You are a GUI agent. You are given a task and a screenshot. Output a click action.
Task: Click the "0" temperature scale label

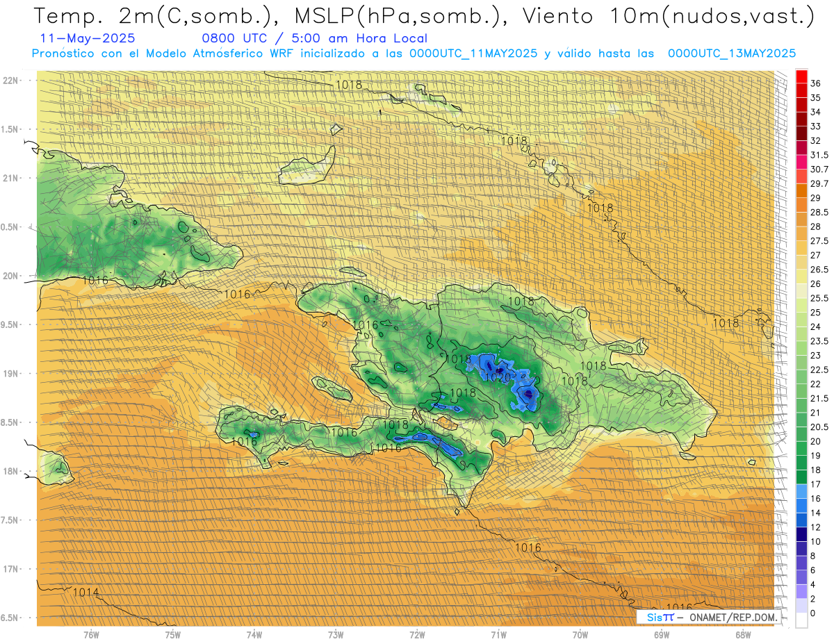pyautogui.click(x=813, y=613)
